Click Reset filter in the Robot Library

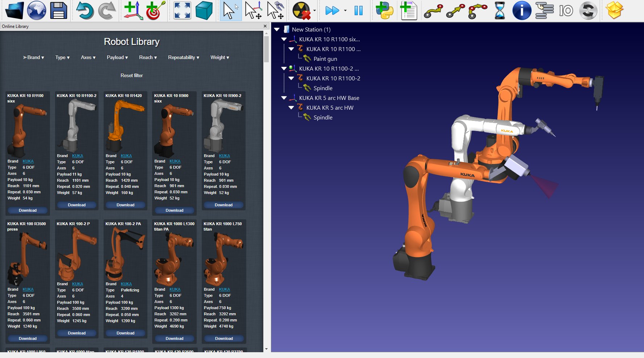tap(131, 75)
